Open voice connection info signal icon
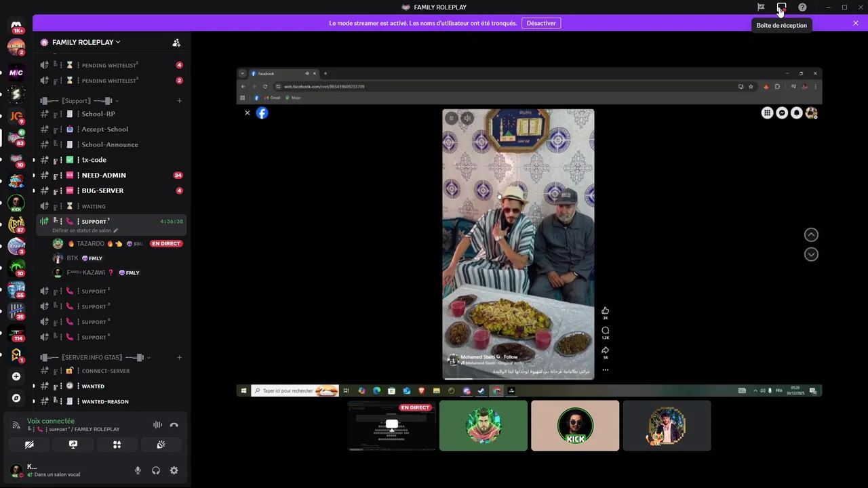This screenshot has height=488, width=868. click(x=16, y=425)
